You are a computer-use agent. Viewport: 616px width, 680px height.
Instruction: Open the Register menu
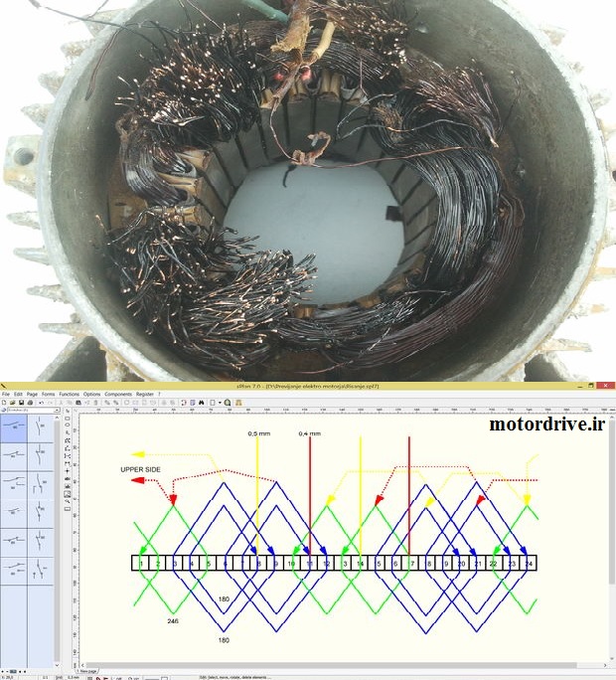tap(145, 395)
